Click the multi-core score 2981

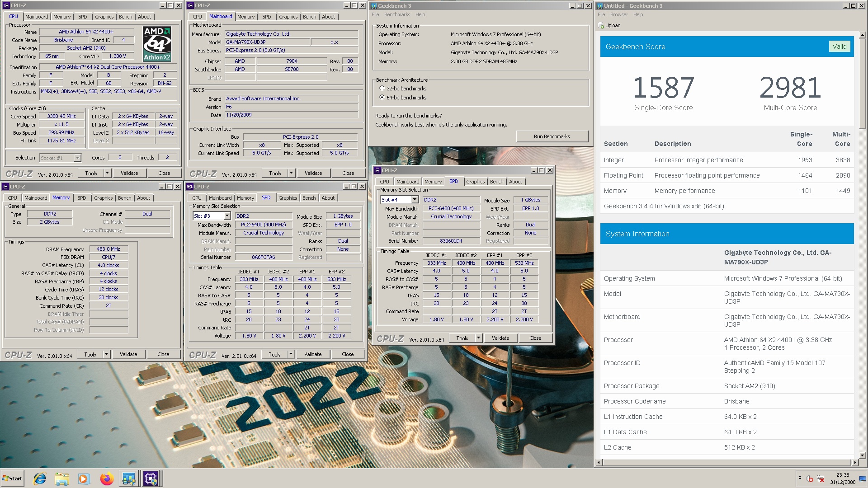coord(790,87)
